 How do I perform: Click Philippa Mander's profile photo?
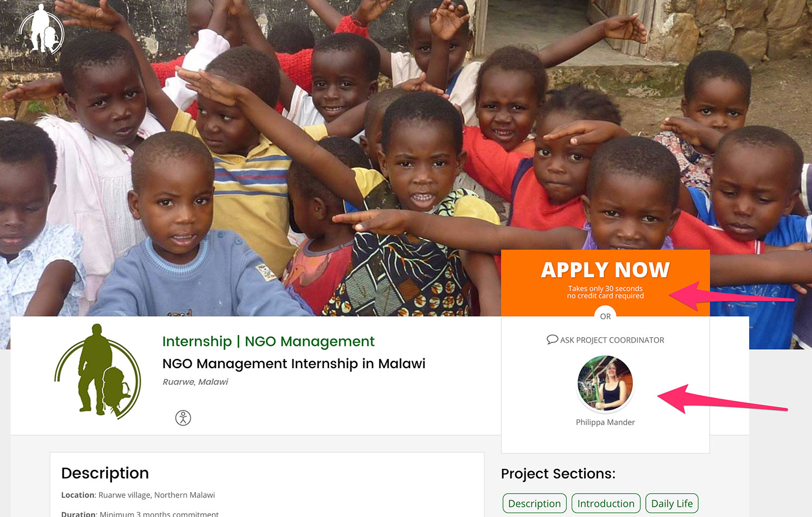(x=605, y=383)
